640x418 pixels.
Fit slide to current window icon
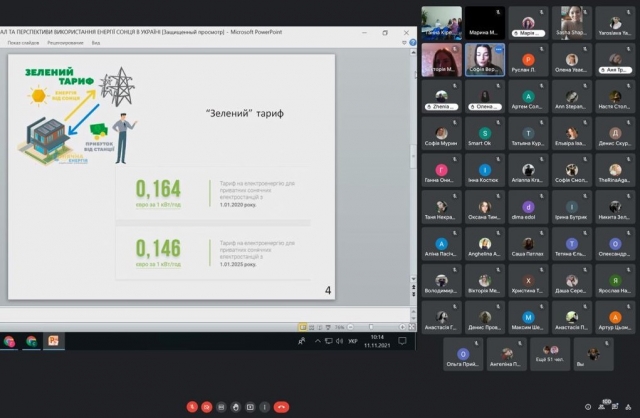tap(411, 327)
